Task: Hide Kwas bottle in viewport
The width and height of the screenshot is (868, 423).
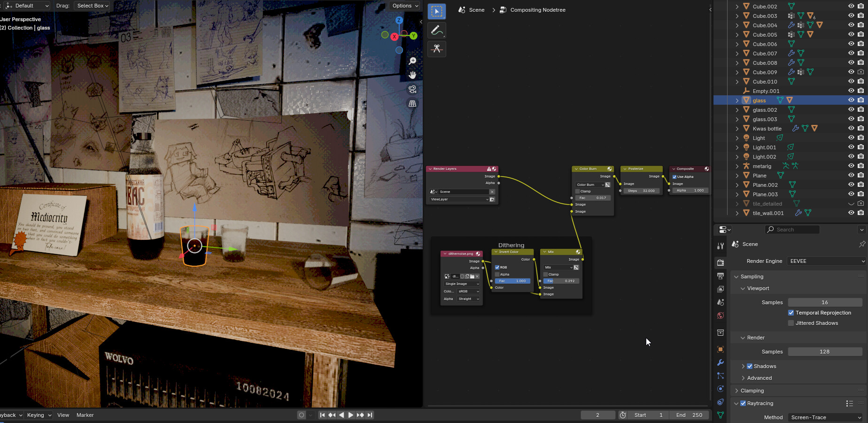Action: pyautogui.click(x=851, y=128)
